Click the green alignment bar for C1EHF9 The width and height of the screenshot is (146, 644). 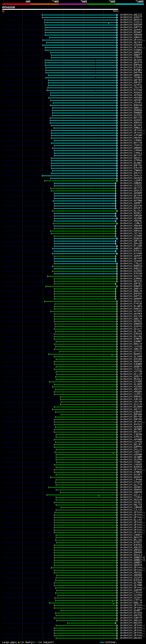81,180
